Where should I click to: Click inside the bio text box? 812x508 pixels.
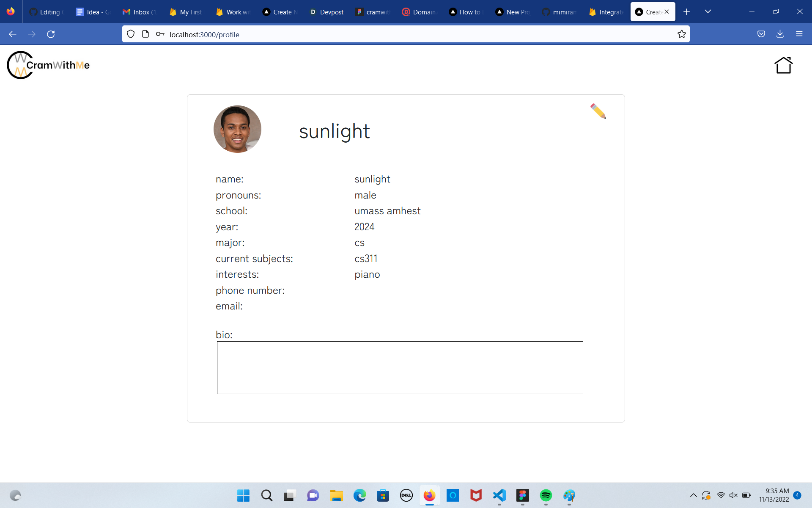400,367
